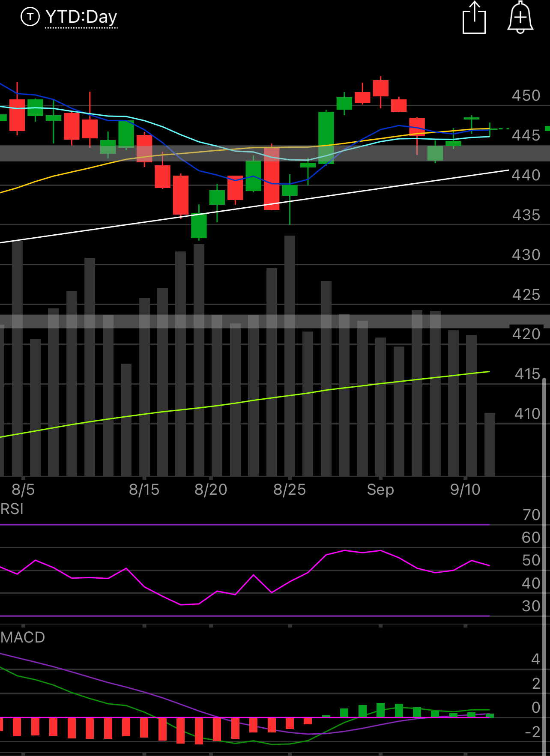Select the MACD indicator label
Screen dimensions: 550x756
[x=23, y=637]
